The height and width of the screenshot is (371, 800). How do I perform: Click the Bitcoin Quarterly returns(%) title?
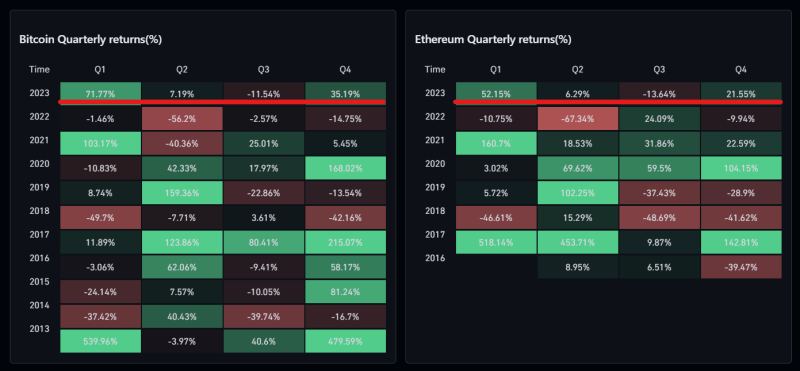point(90,39)
